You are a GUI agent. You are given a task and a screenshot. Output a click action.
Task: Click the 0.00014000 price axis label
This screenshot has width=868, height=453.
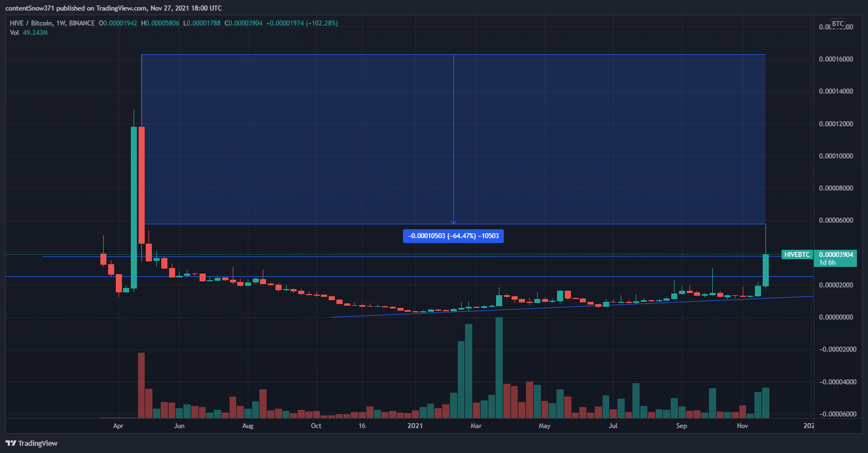click(x=836, y=91)
